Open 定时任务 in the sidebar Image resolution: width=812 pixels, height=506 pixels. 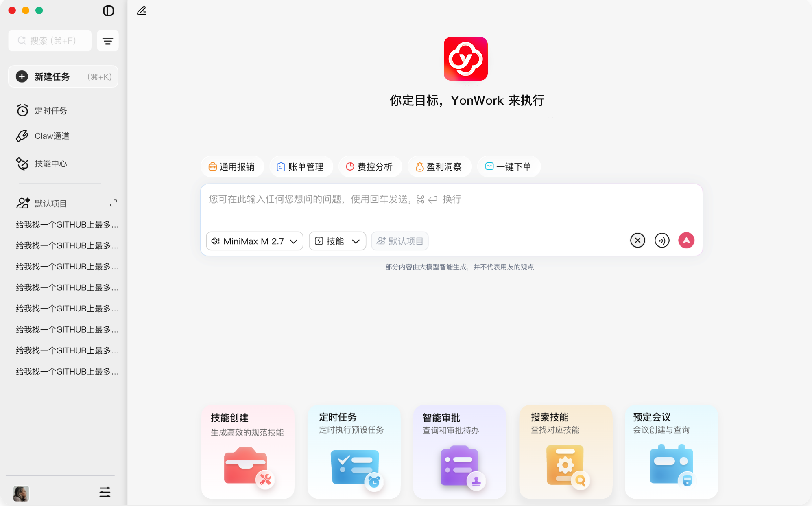point(51,111)
